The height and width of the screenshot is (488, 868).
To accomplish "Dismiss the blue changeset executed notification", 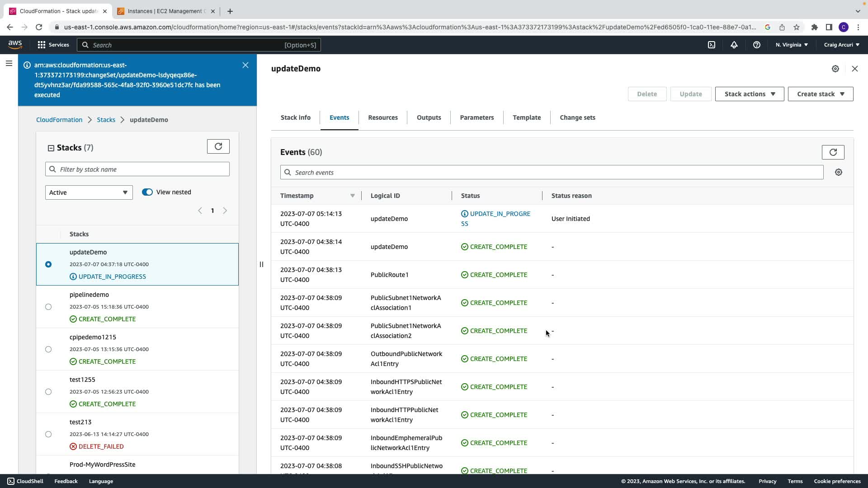I will pos(245,65).
